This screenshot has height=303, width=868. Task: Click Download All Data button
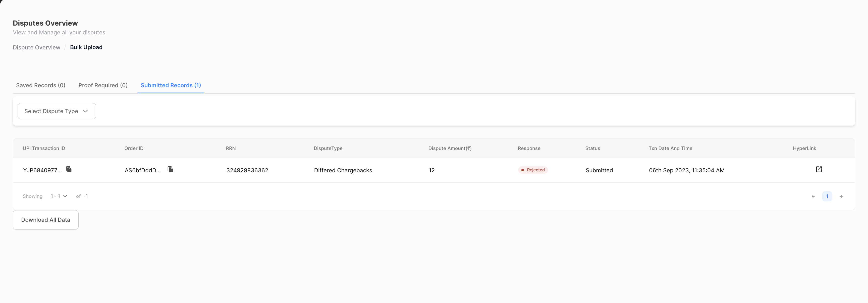tap(45, 220)
